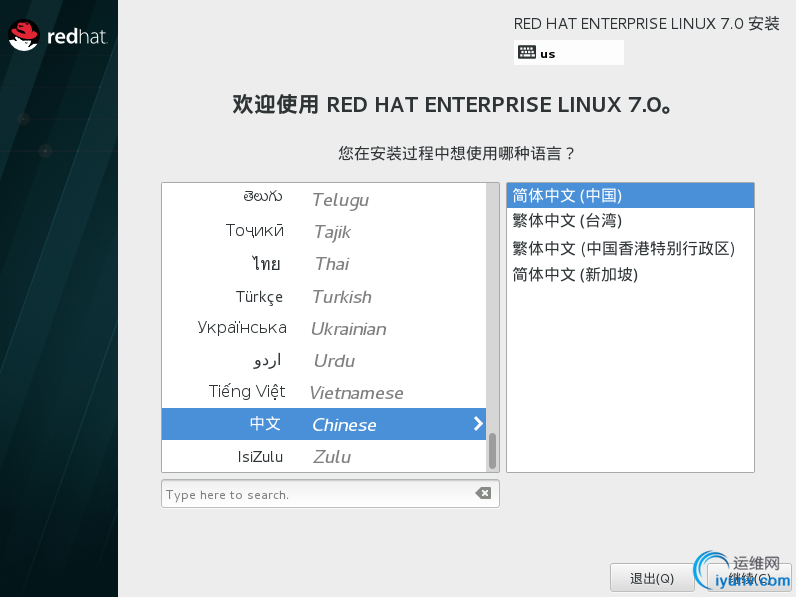The height and width of the screenshot is (597, 796).
Task: Clear search with the backspace icon
Action: 483,493
